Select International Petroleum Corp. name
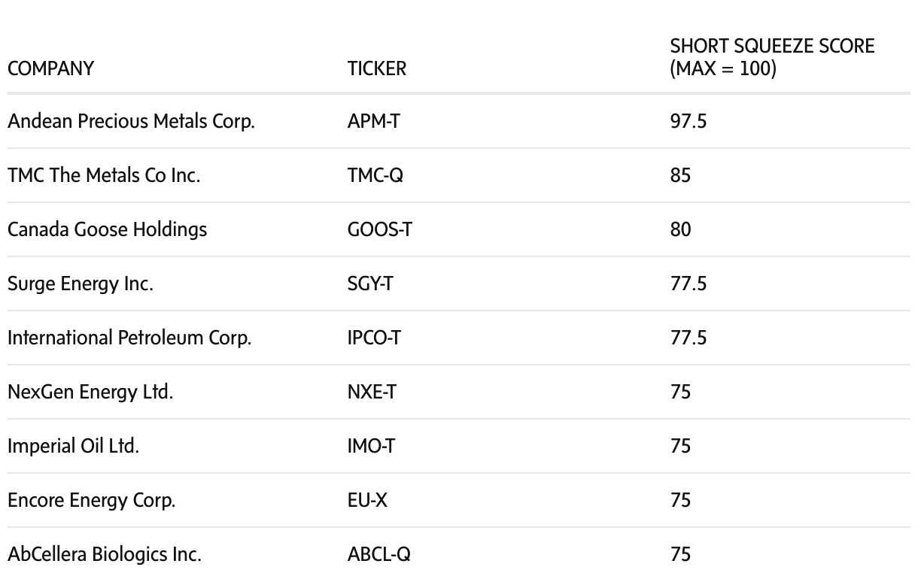Image resolution: width=918 pixels, height=588 pixels. (129, 338)
